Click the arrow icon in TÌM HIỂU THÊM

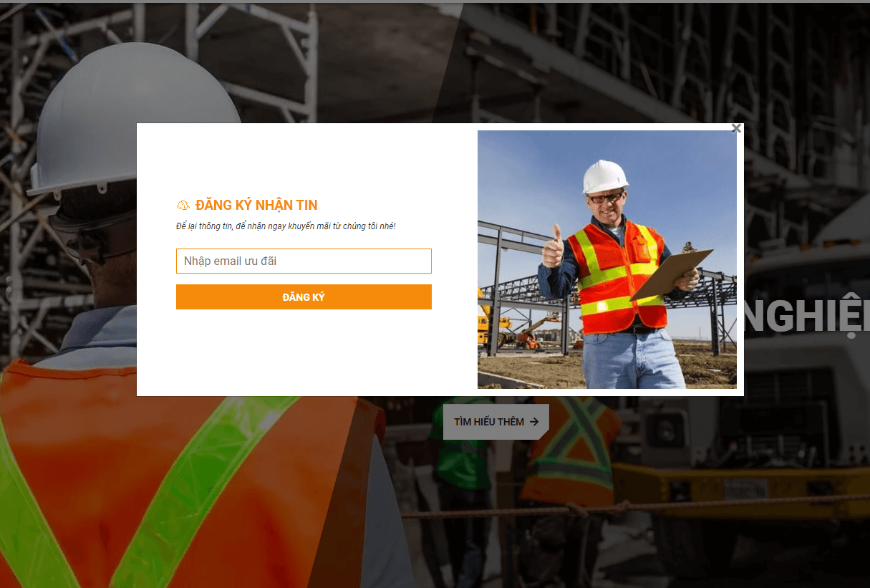[x=534, y=422]
